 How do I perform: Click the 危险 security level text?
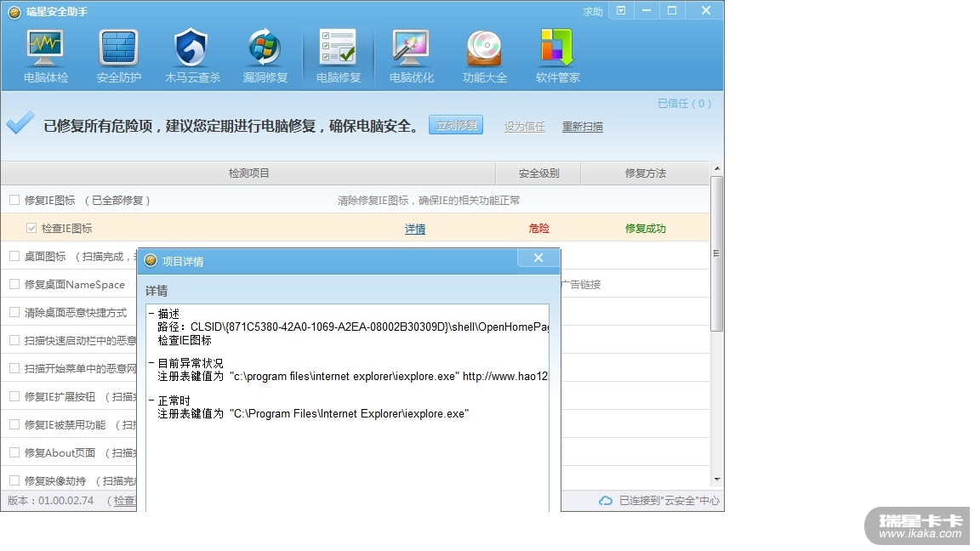[538, 228]
